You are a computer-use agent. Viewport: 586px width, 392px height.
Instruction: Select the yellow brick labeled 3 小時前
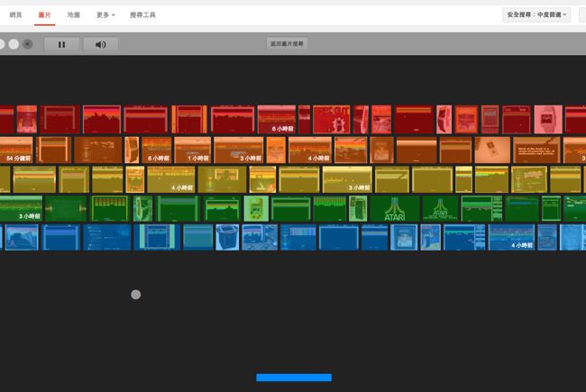coord(347,179)
